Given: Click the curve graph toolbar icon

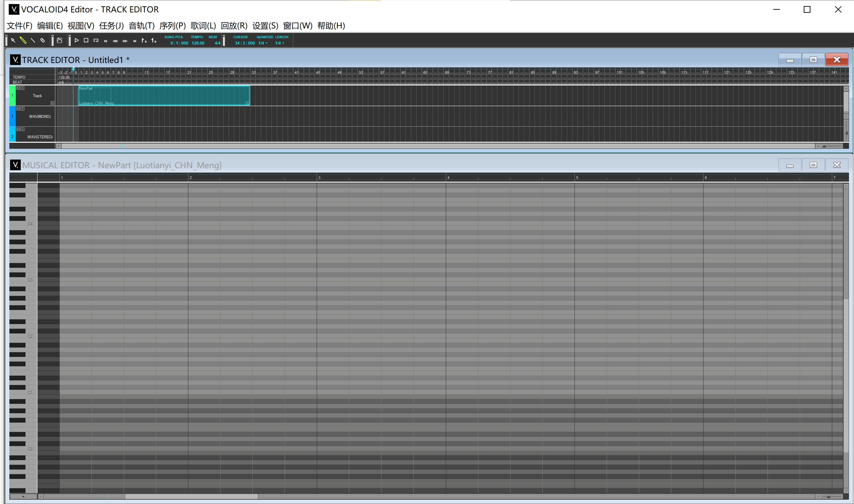Looking at the screenshot, I should click(60, 41).
